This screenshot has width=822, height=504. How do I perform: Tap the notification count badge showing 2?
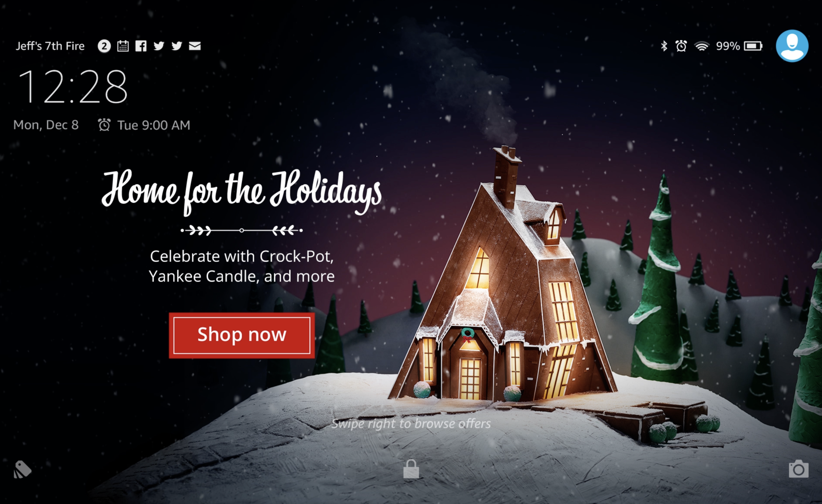104,46
